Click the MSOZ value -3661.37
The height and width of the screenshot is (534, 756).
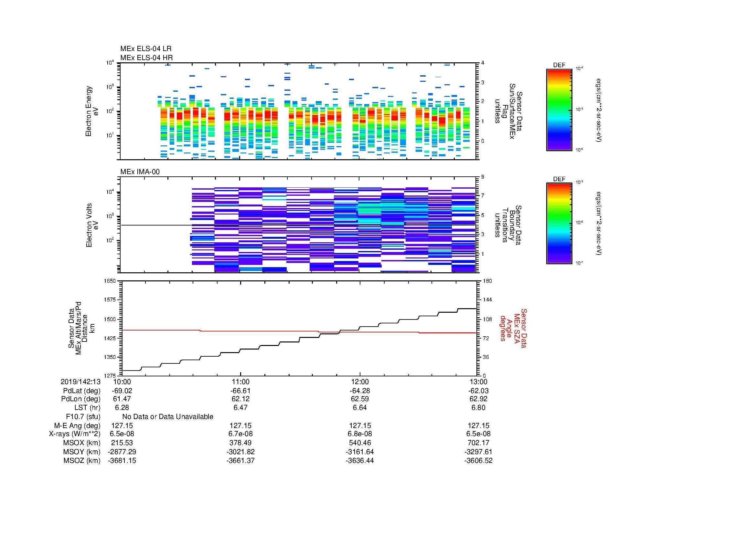(241, 461)
